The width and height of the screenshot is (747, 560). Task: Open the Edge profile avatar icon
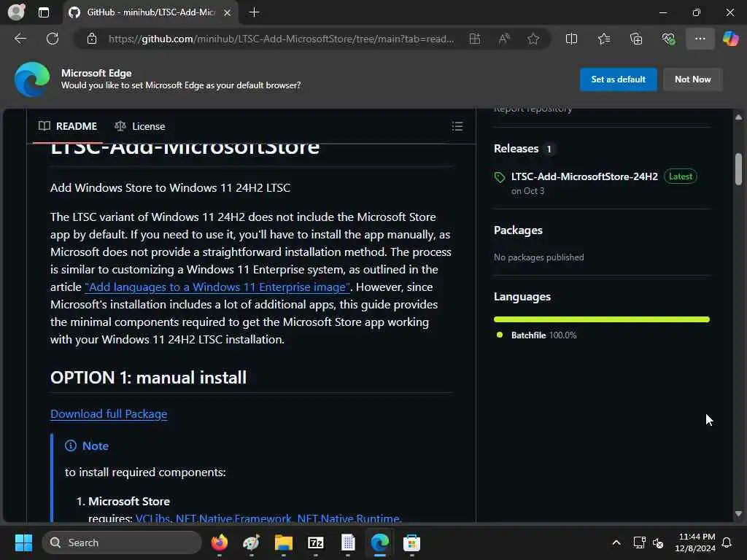pos(16,12)
